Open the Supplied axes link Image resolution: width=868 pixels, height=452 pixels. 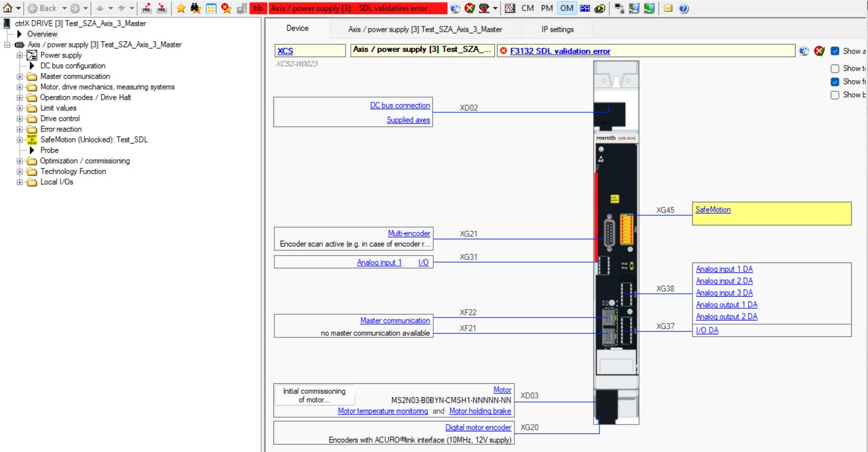(408, 120)
